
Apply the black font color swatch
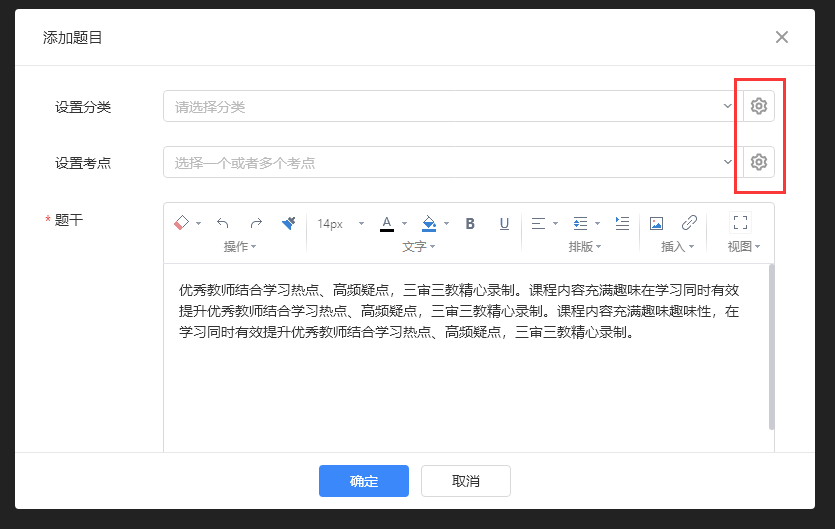coord(387,223)
